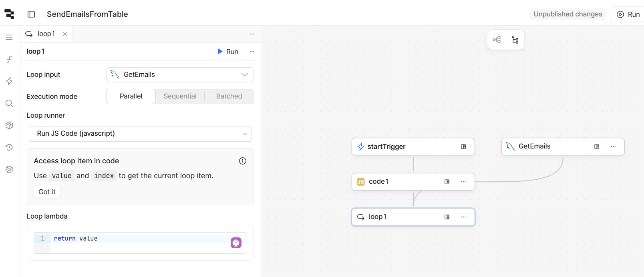Image resolution: width=644 pixels, height=277 pixels.
Task: Open the search icon in sidebar
Action: coord(9,103)
